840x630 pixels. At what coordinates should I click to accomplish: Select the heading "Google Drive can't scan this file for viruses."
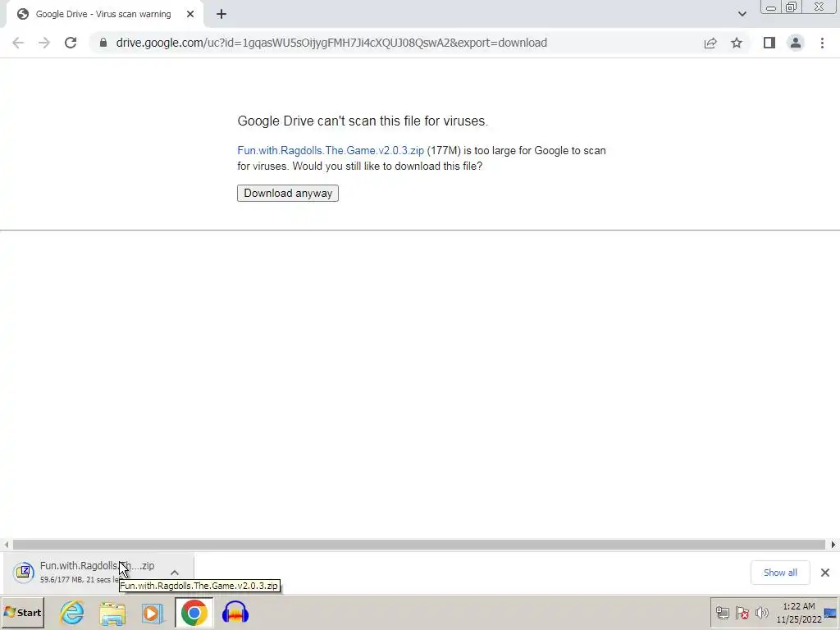point(363,121)
